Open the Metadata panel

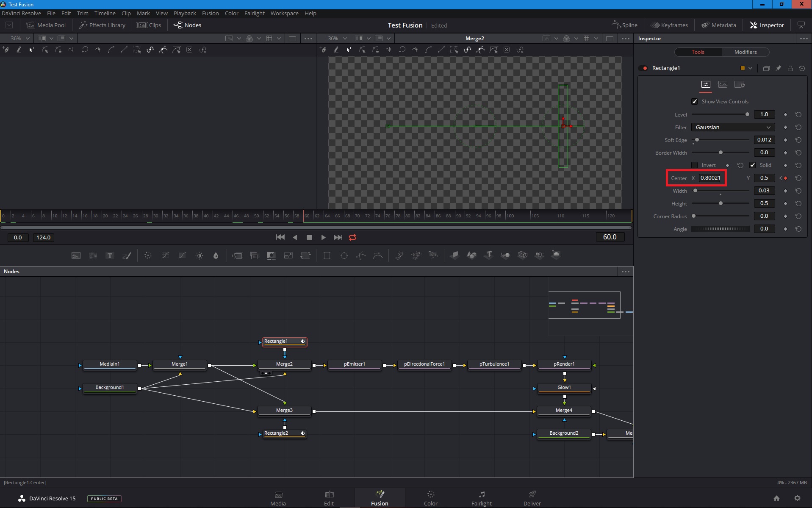[719, 25]
